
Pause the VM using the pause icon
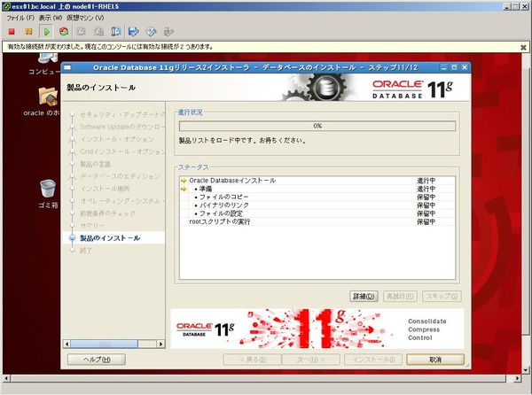29,32
